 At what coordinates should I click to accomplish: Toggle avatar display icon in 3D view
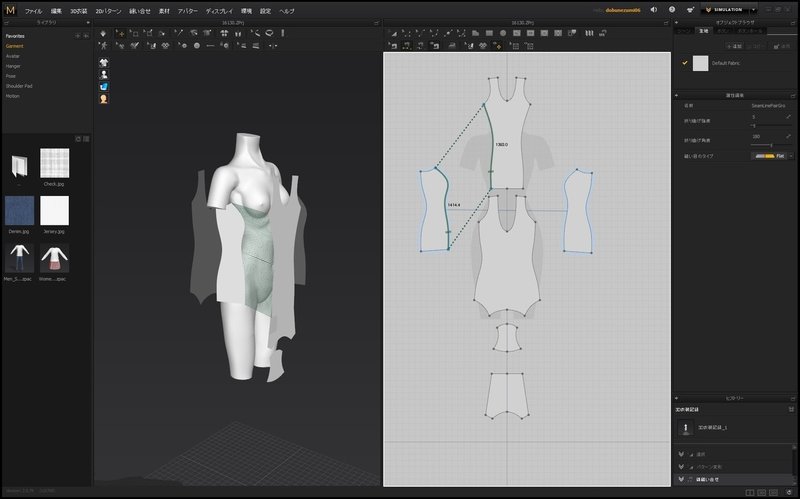coord(104,75)
